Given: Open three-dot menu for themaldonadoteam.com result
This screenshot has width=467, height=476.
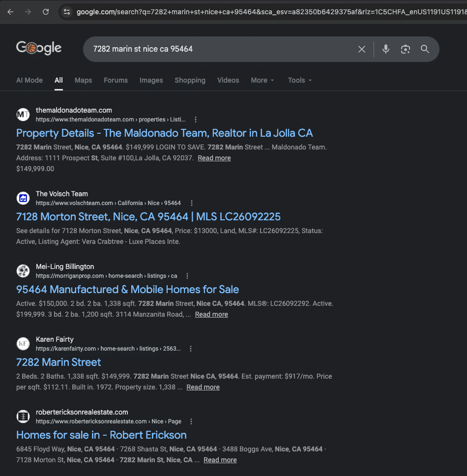Looking at the screenshot, I should point(196,119).
